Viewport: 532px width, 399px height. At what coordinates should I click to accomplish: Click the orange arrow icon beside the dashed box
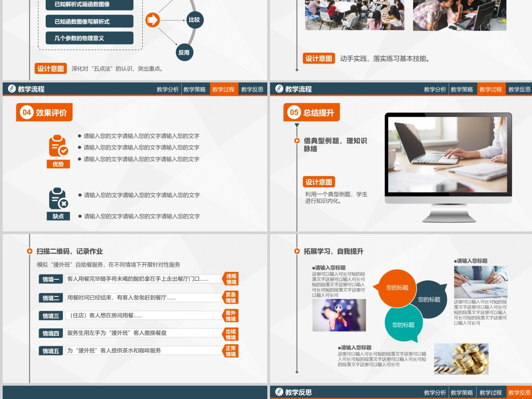152,20
